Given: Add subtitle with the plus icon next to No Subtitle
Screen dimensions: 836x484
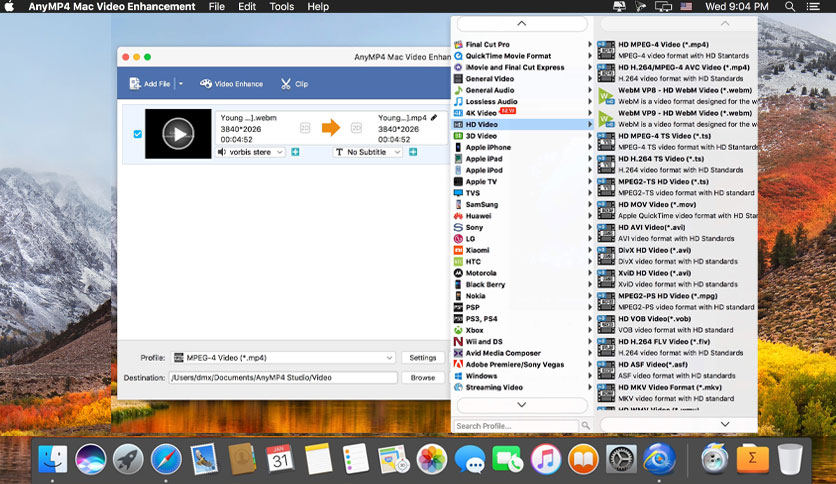Looking at the screenshot, I should point(413,152).
